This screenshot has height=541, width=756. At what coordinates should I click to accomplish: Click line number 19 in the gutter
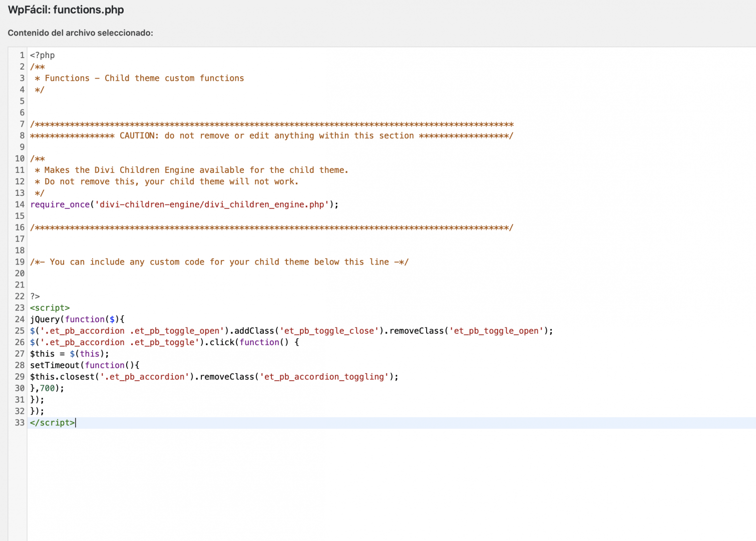point(20,262)
